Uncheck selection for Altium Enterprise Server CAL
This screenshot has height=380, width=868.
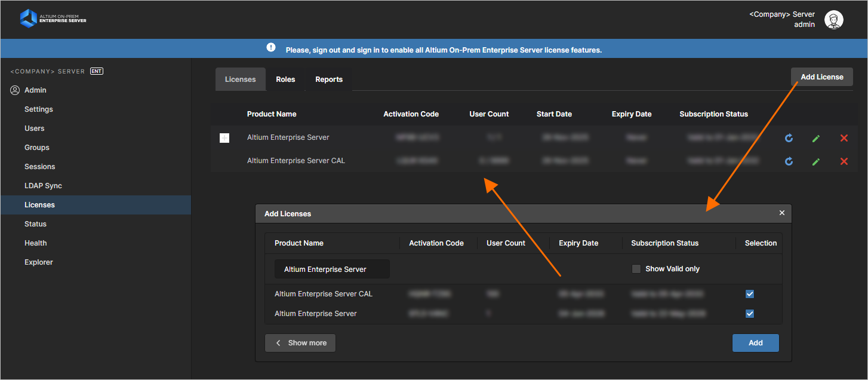pos(750,294)
